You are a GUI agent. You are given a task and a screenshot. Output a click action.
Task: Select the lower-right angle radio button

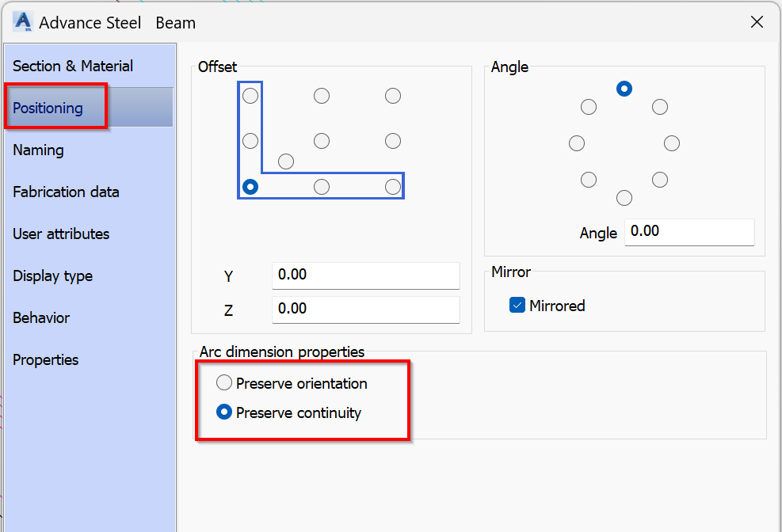660,180
